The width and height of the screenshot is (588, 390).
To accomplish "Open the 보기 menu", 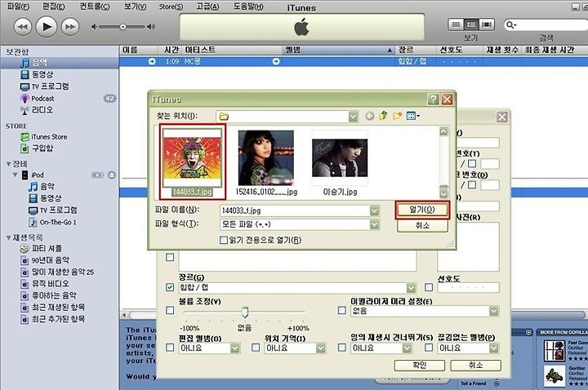I will coord(136,7).
